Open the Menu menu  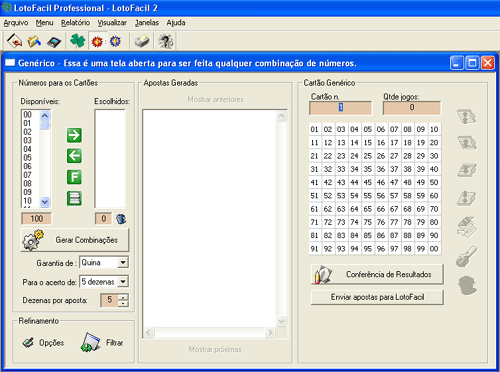(x=44, y=23)
